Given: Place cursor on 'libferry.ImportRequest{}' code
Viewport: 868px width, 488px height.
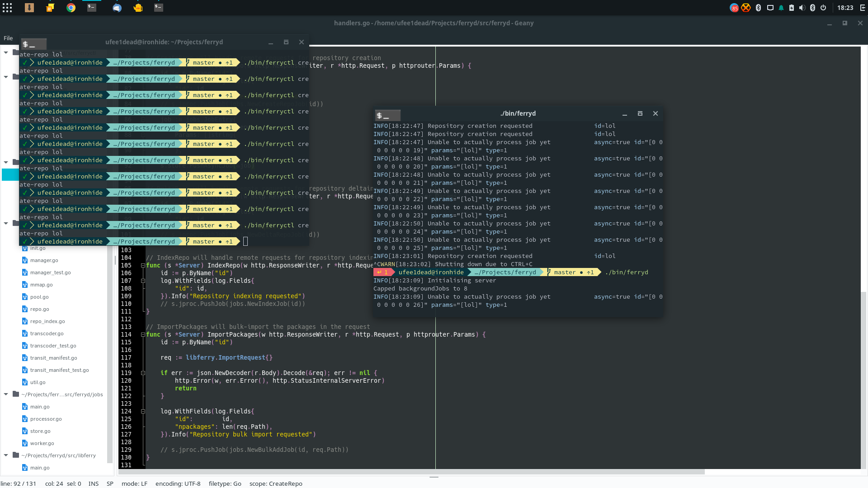Looking at the screenshot, I should 229,358.
